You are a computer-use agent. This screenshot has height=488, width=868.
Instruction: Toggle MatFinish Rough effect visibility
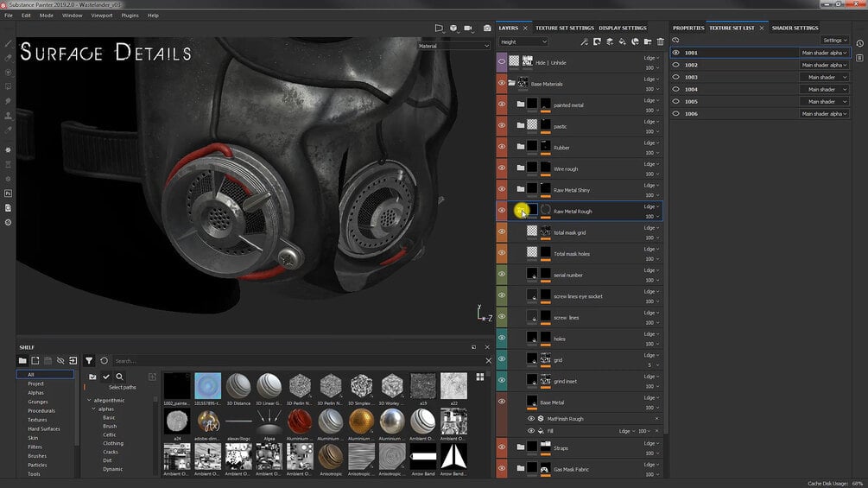pyautogui.click(x=531, y=419)
